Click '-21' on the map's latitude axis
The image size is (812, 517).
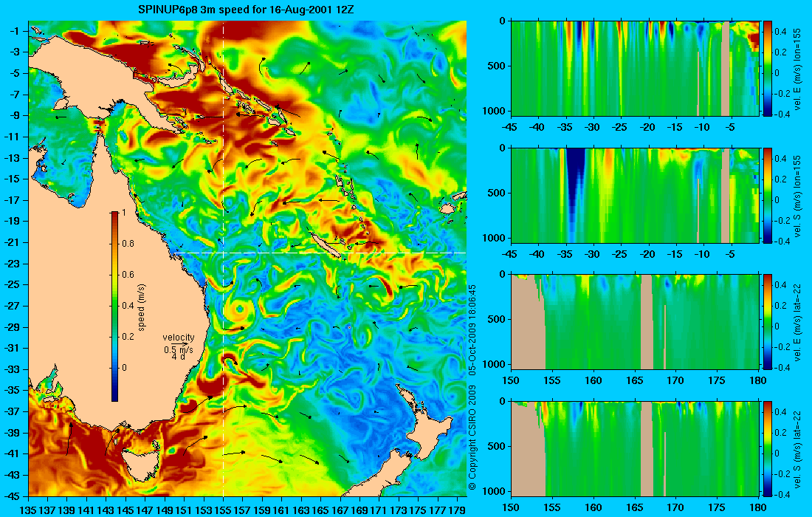pyautogui.click(x=11, y=242)
